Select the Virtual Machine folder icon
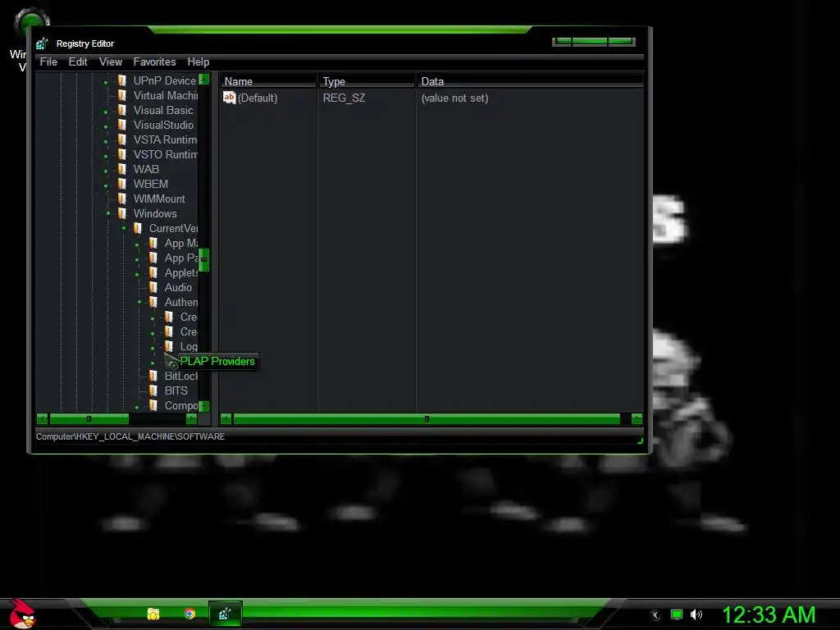This screenshot has width=840, height=630. (122, 95)
